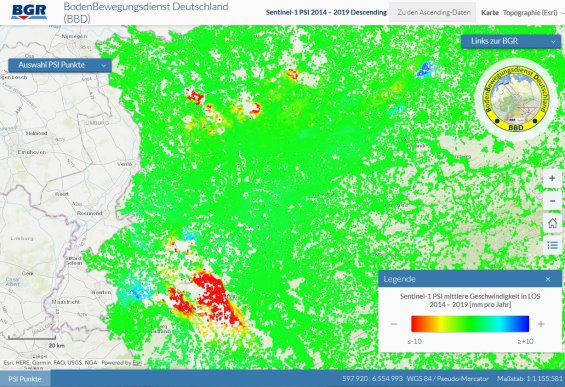Expand the Auswahl PSI Punkte dropdown

point(60,65)
